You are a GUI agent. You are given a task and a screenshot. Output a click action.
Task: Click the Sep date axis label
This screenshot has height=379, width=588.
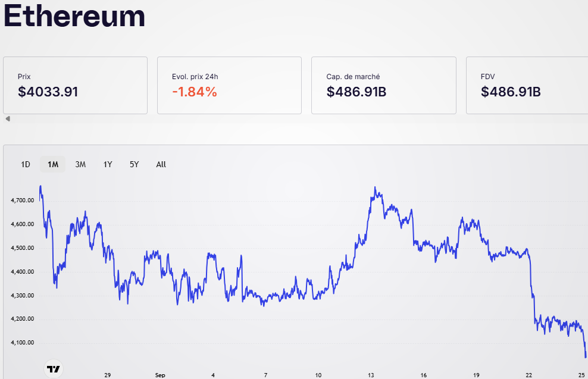pyautogui.click(x=159, y=375)
